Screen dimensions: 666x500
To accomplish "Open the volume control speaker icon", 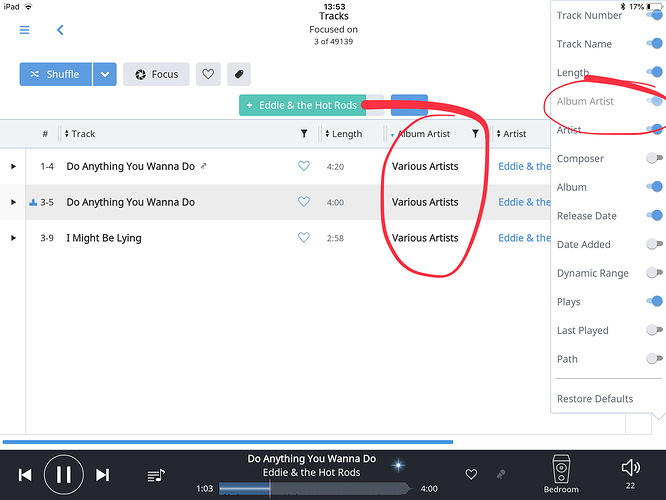I will pyautogui.click(x=630, y=468).
